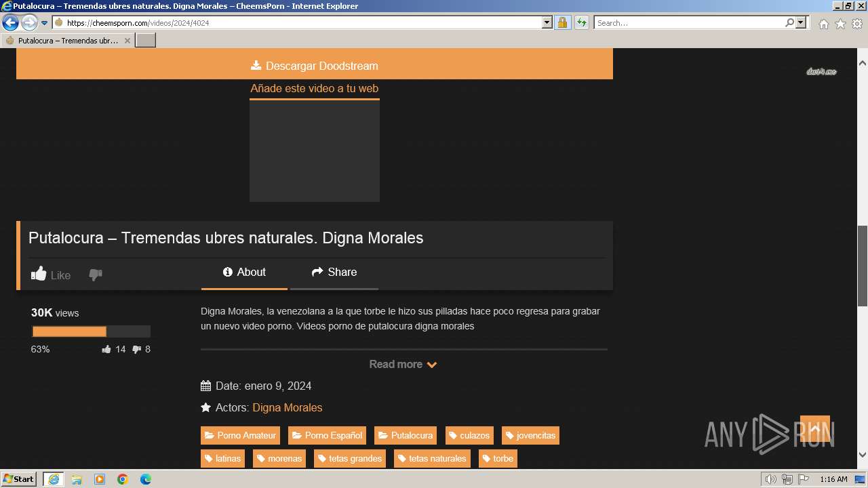Click the video title heading text
This screenshot has width=868, height=488.
(x=226, y=238)
